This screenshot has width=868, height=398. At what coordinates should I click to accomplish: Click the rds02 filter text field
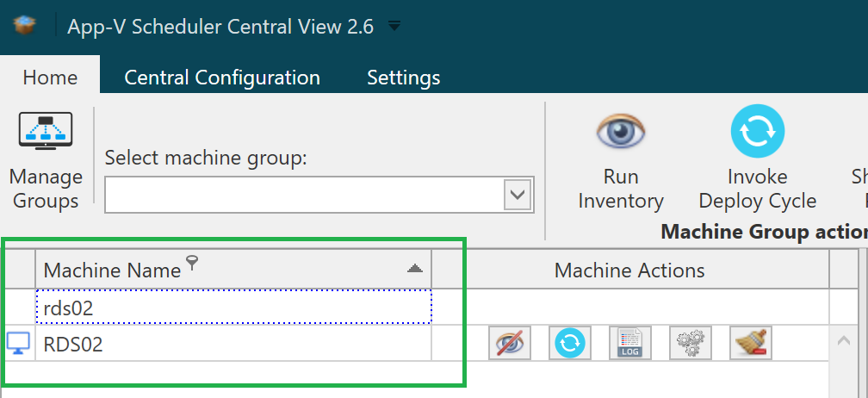pyautogui.click(x=232, y=308)
